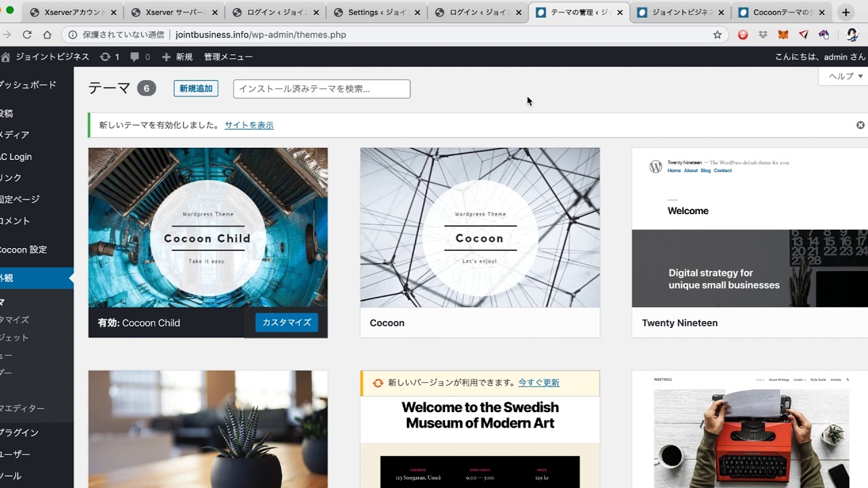Select the Twenty Nineteen theme thumbnail

tap(750, 228)
